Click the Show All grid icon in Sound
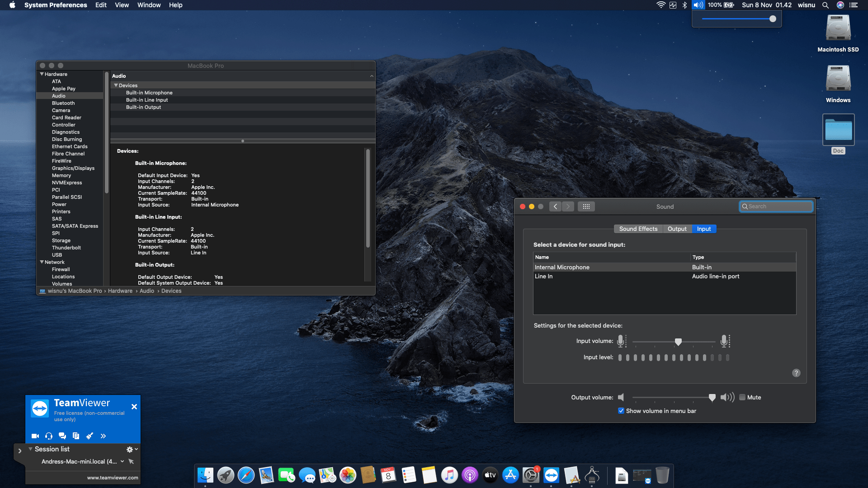The image size is (868, 488). (x=586, y=206)
